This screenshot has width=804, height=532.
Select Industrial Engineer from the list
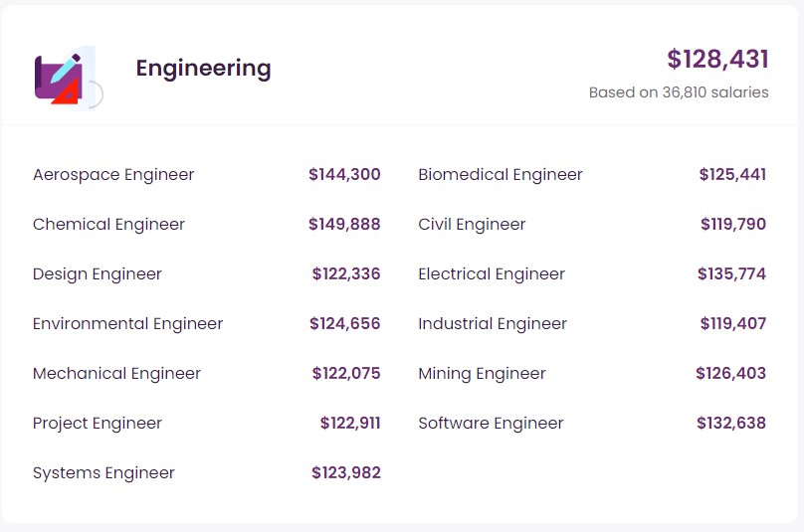click(x=492, y=324)
